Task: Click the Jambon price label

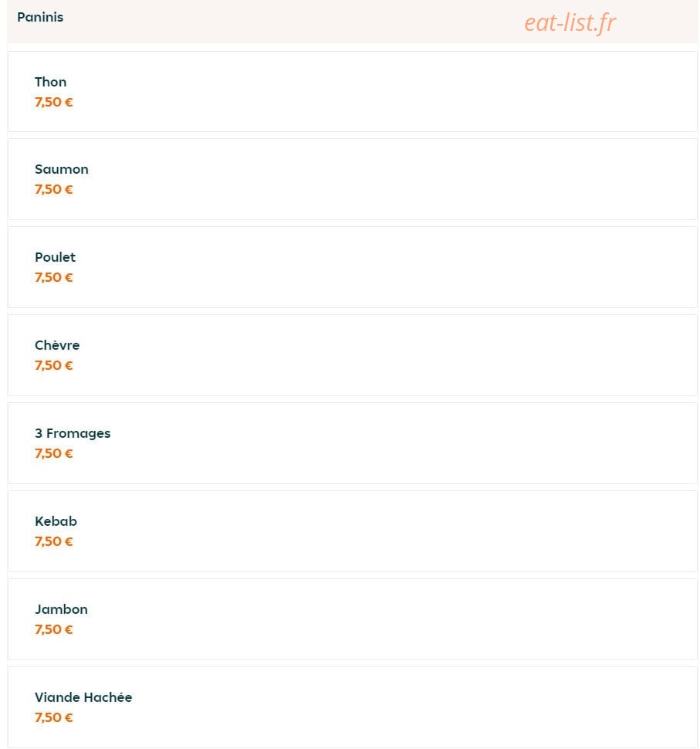Action: [x=53, y=629]
